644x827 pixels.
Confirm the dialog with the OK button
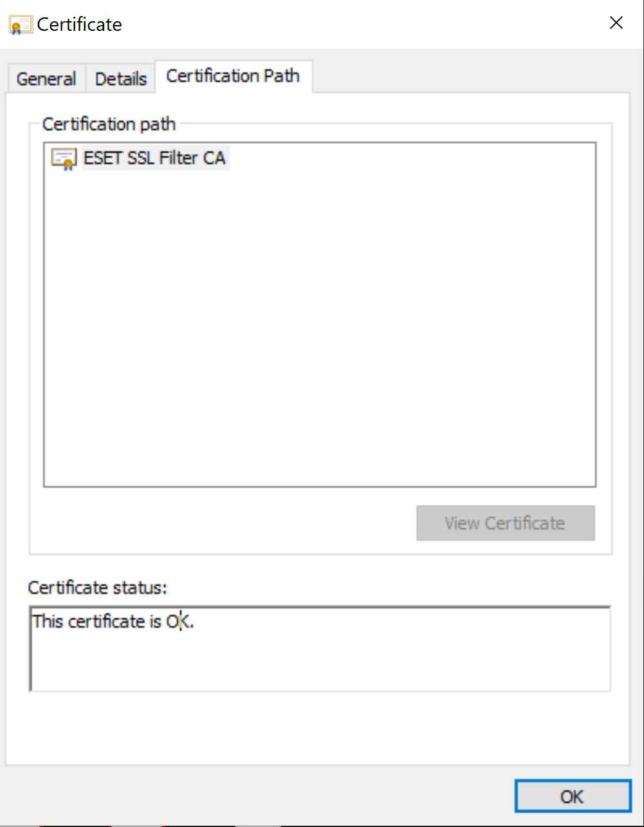tap(572, 797)
